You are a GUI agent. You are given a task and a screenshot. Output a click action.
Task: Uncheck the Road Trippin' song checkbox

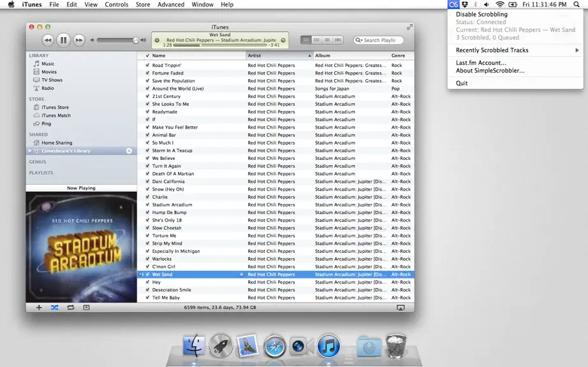pyautogui.click(x=147, y=65)
